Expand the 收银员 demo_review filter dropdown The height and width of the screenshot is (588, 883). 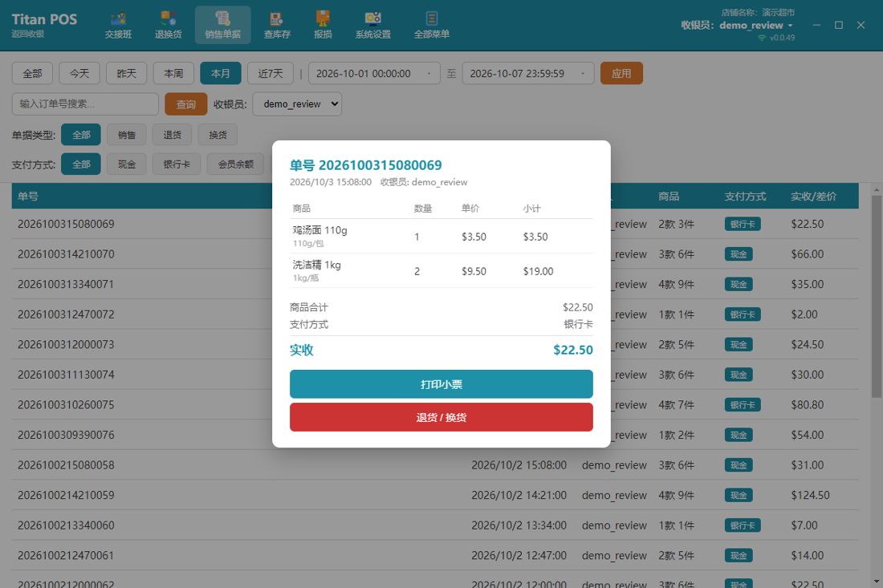tap(297, 104)
